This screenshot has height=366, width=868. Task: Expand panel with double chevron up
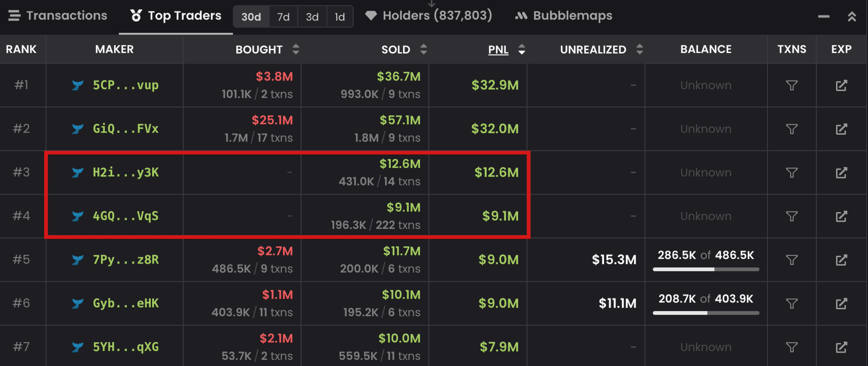(x=852, y=16)
